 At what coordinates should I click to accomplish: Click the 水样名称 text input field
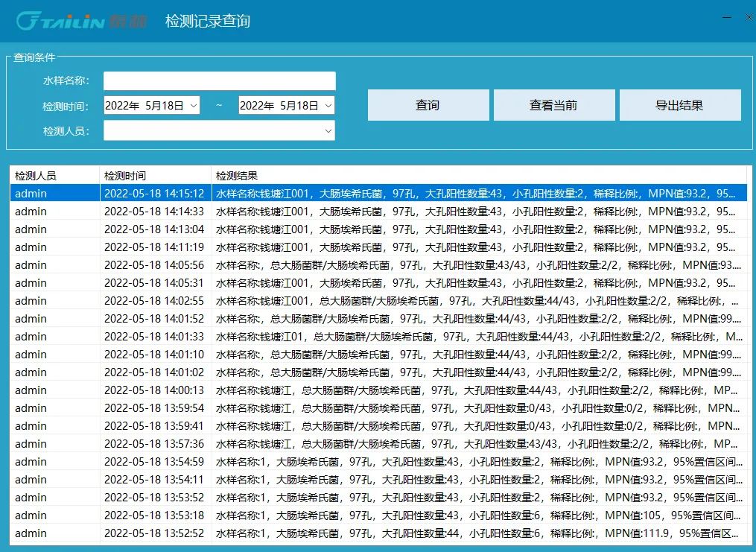219,81
